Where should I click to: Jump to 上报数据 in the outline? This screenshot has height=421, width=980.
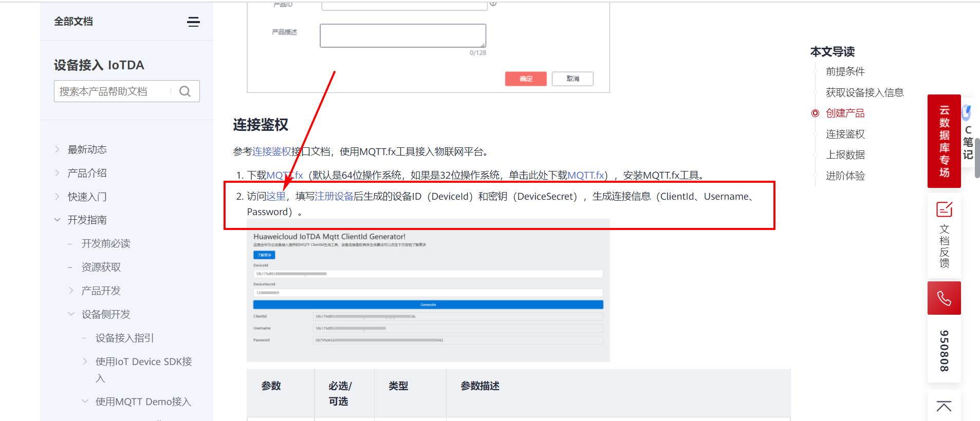(845, 155)
